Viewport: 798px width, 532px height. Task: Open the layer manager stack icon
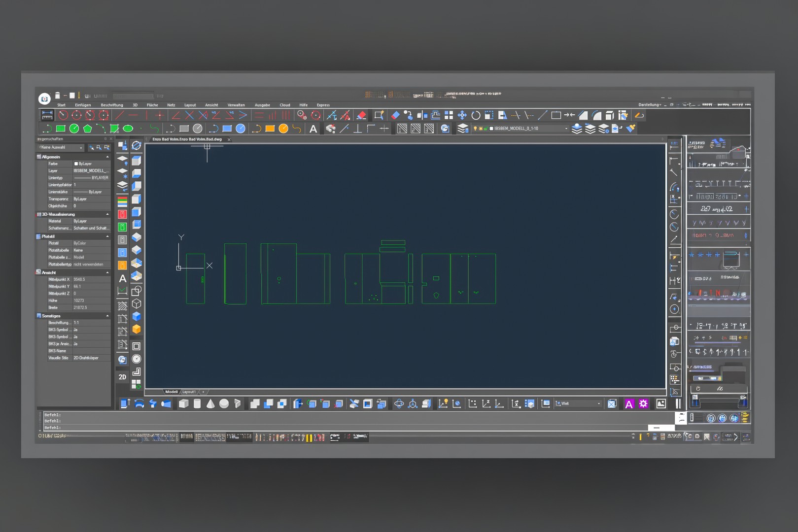click(x=462, y=129)
